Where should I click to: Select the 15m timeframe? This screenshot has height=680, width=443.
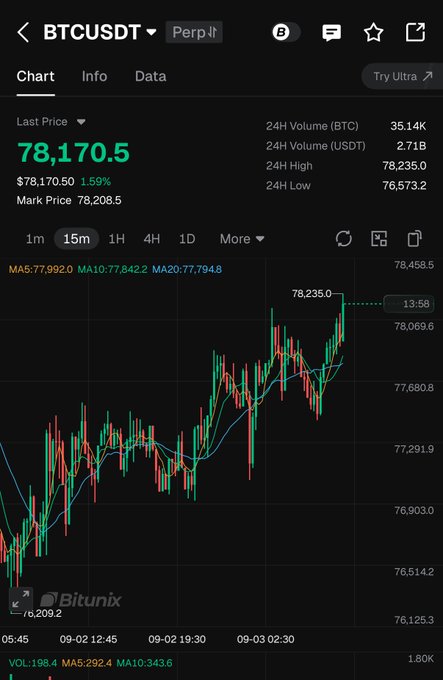click(x=76, y=239)
